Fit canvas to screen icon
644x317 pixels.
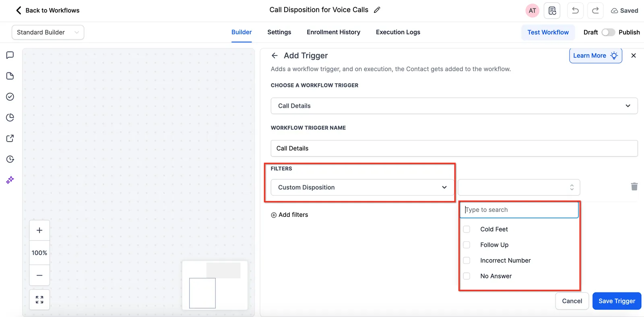coord(39,300)
